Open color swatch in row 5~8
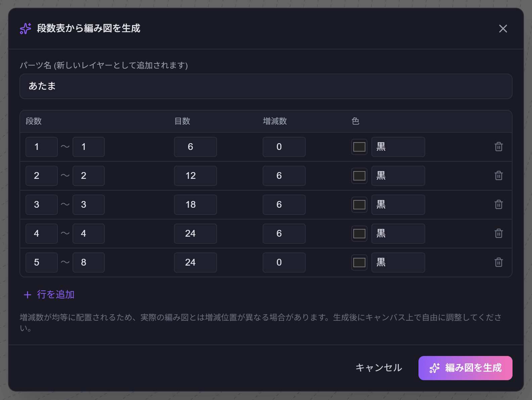532x400 pixels. tap(359, 263)
